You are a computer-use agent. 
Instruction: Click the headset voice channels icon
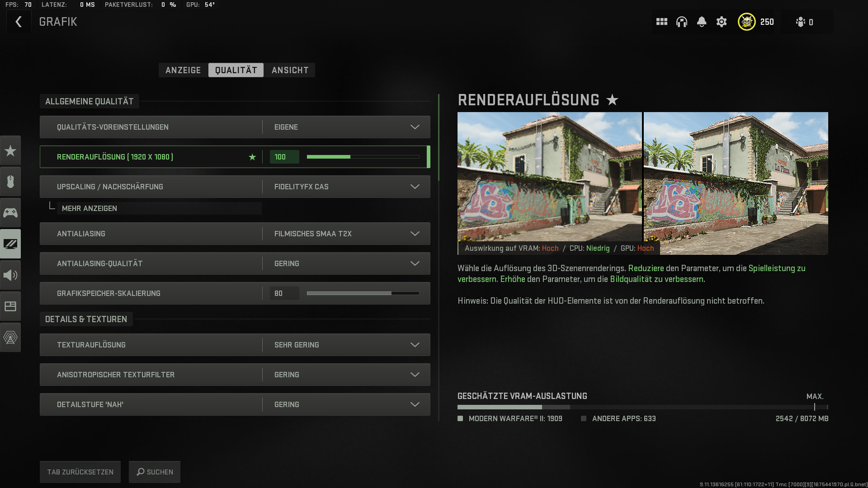[x=681, y=22]
